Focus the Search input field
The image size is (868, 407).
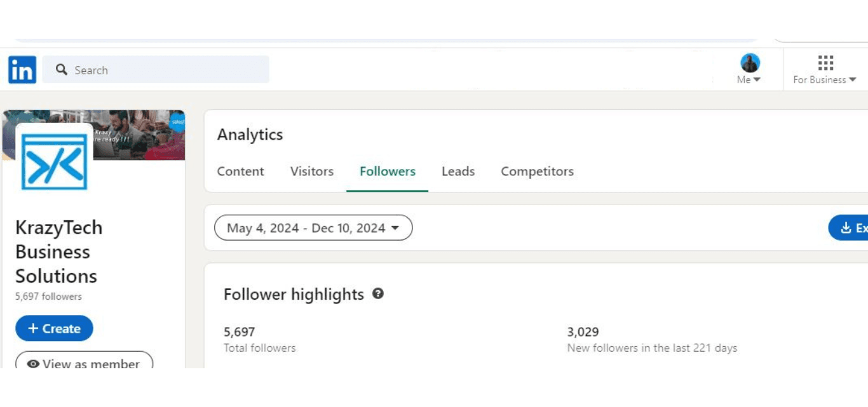[x=156, y=70]
